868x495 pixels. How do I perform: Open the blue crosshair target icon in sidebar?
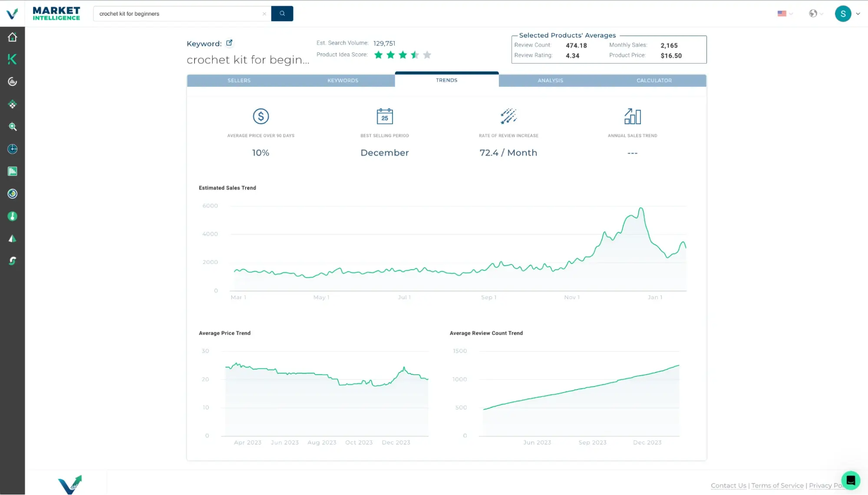12,149
